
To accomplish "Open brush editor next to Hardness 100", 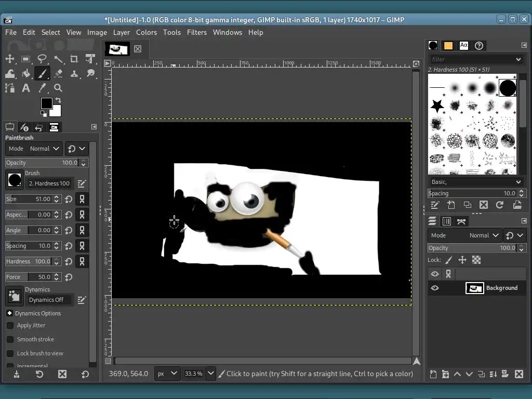I will click(82, 183).
